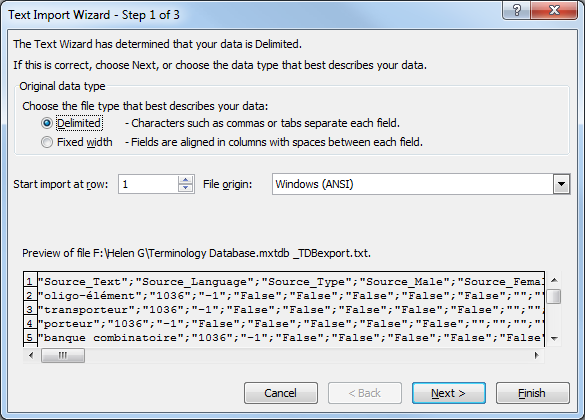The image size is (585, 420).
Task: Click the Next button
Action: [x=448, y=393]
